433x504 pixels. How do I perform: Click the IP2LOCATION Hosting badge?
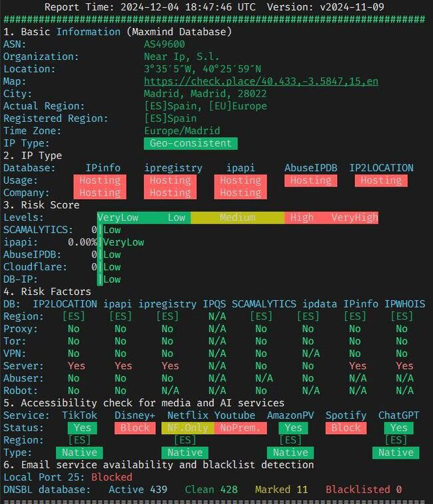(x=381, y=180)
